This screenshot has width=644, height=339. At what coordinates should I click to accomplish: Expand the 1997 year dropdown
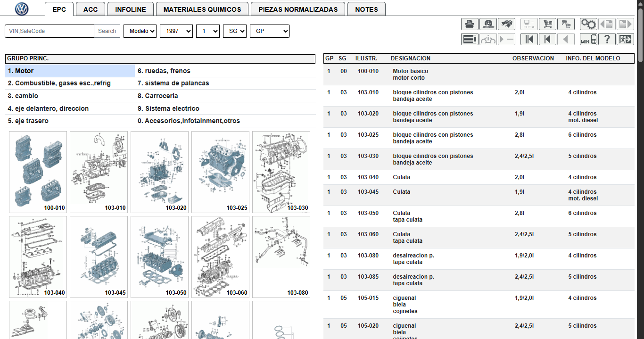[x=176, y=31]
